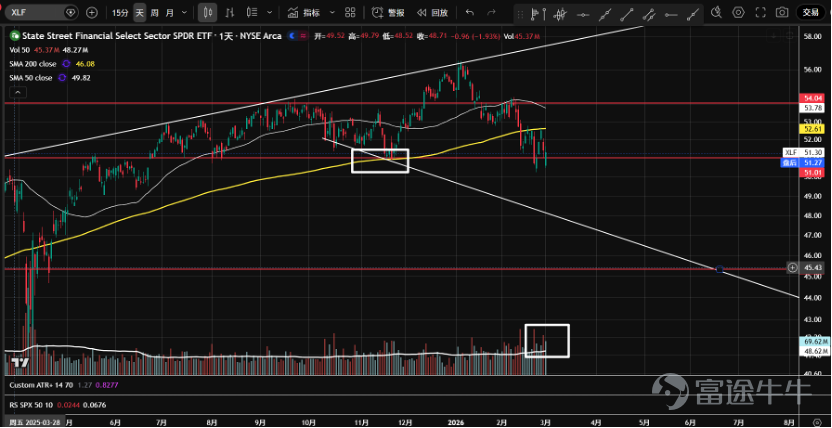This screenshot has height=428, width=832.
Task: Expand the timeframe dropdown arrow
Action: [184, 12]
